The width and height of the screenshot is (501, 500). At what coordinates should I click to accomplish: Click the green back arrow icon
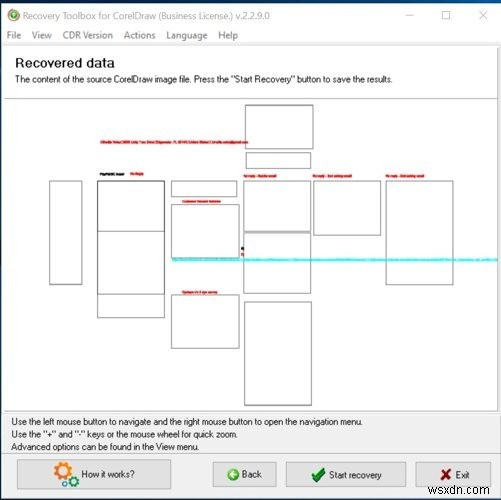(x=233, y=474)
